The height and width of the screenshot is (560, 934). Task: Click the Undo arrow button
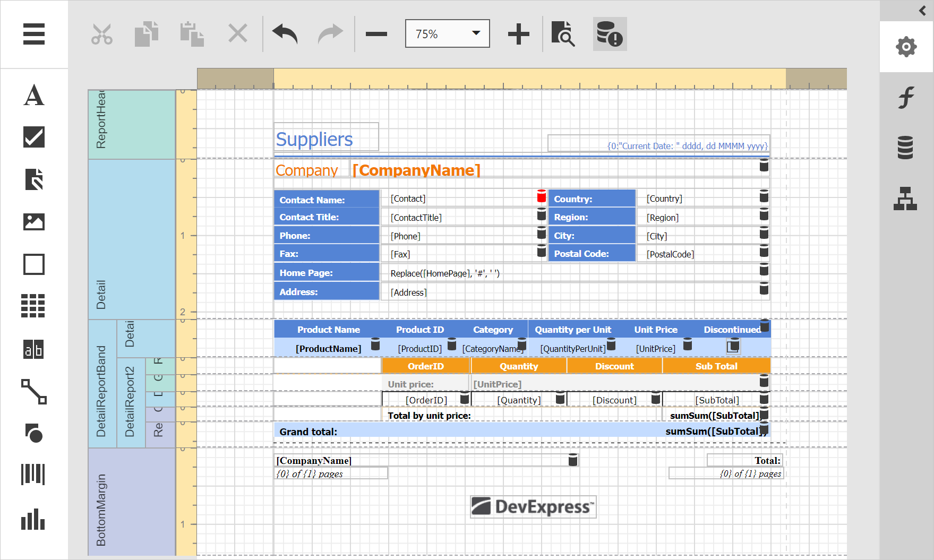click(285, 35)
